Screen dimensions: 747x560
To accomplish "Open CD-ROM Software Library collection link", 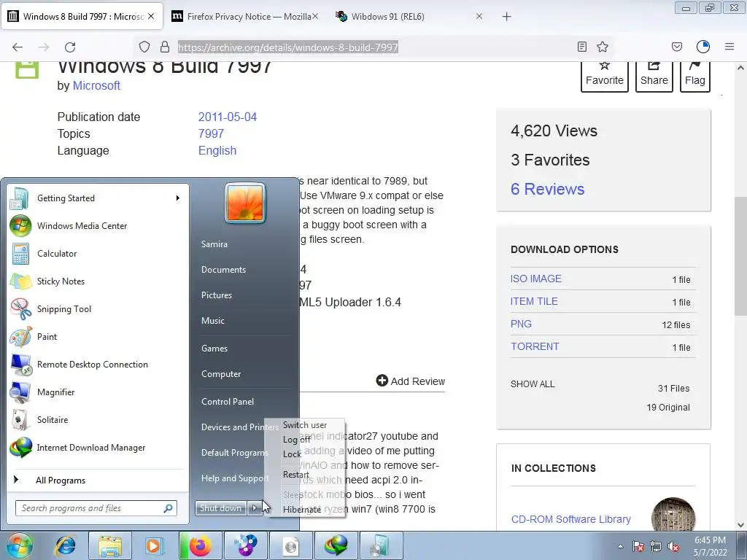I will tap(570, 519).
